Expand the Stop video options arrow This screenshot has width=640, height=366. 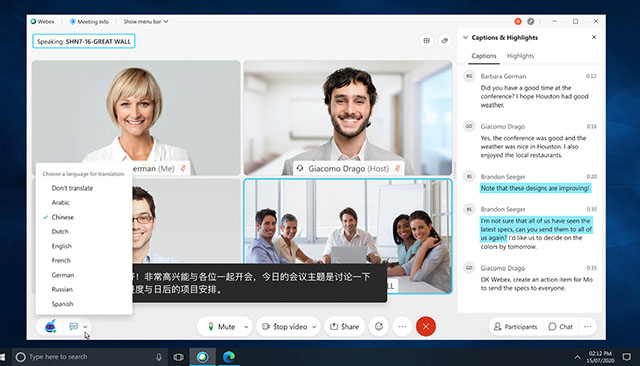(314, 326)
